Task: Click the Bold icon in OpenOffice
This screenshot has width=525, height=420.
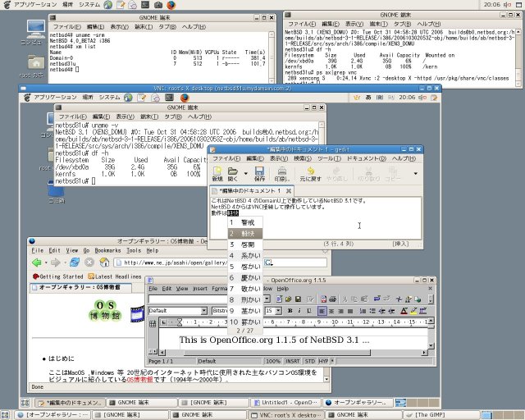Action: click(x=290, y=311)
